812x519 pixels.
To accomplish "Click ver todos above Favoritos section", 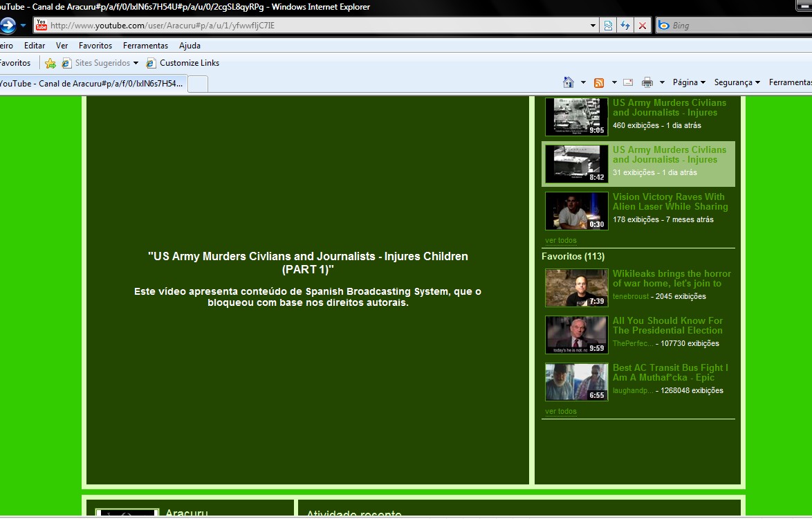I will (x=561, y=240).
